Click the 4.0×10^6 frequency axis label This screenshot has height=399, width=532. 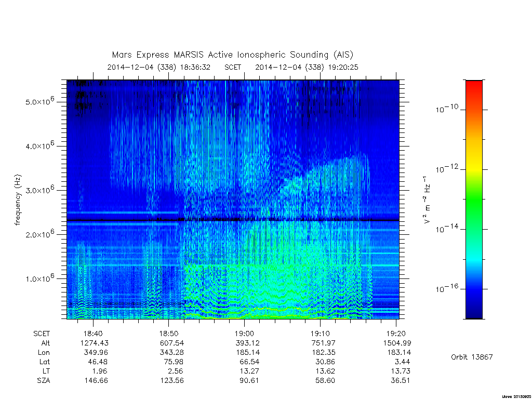coord(39,145)
